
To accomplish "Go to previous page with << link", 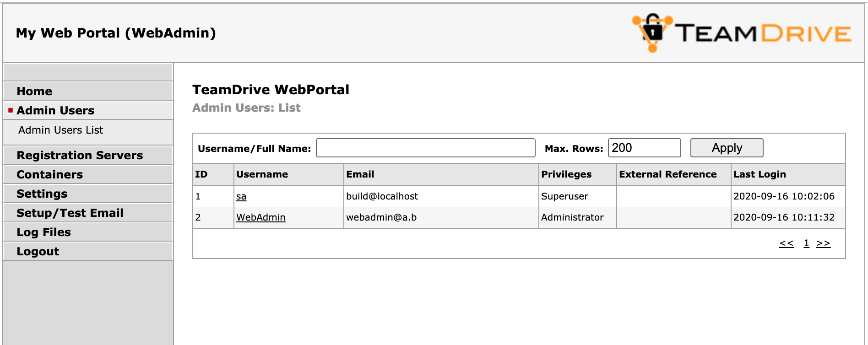I will (x=786, y=243).
